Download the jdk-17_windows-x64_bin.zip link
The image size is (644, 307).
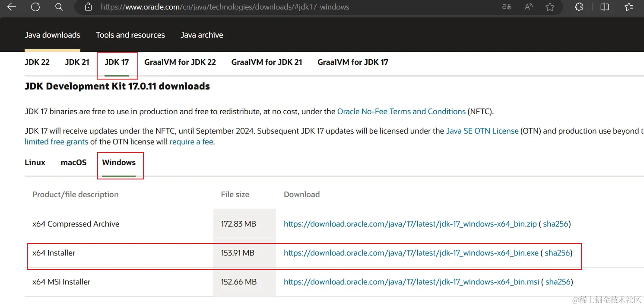[410, 224]
